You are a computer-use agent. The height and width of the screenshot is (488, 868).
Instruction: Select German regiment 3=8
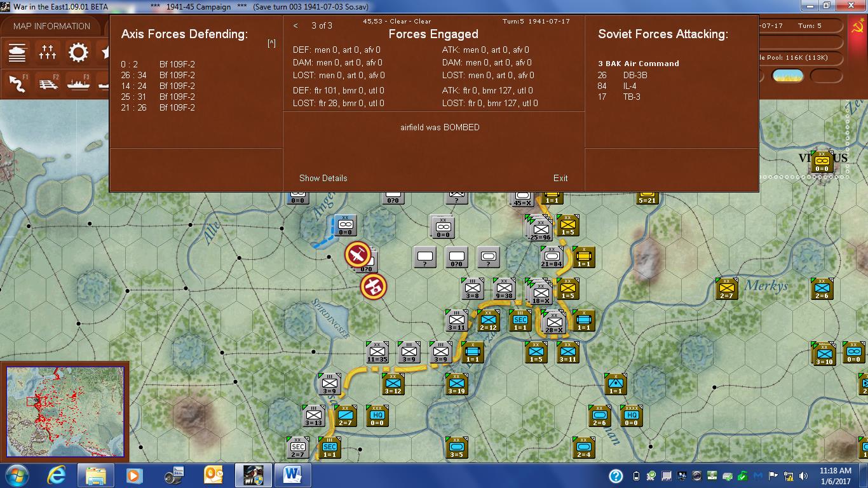click(472, 289)
